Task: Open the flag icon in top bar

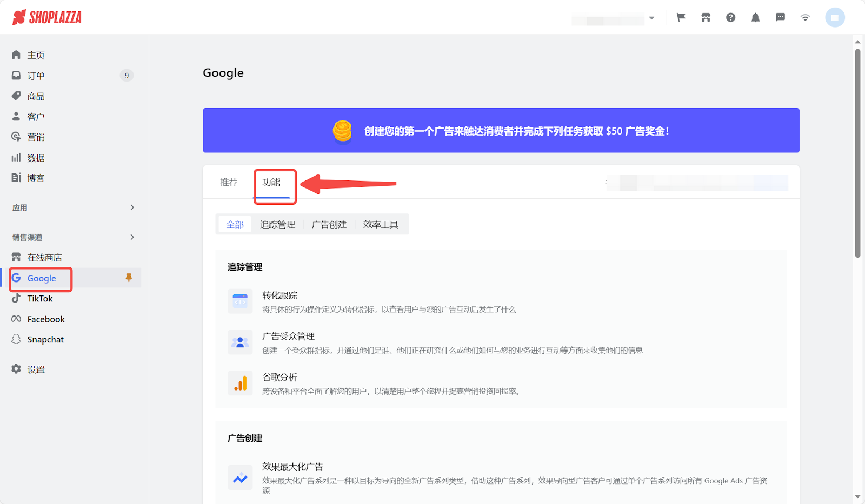Action: click(681, 17)
